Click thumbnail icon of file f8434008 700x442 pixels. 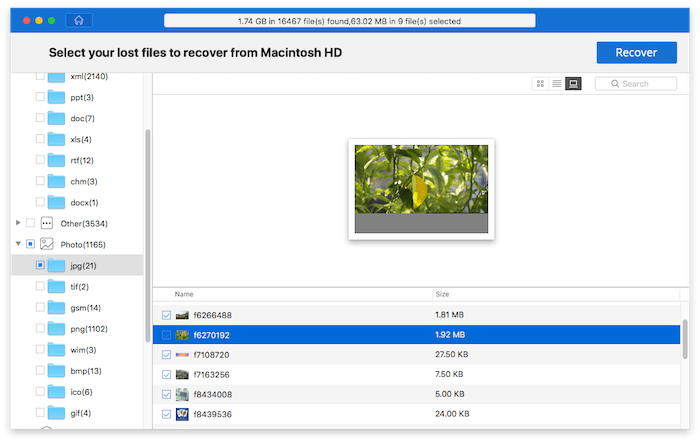click(x=182, y=394)
